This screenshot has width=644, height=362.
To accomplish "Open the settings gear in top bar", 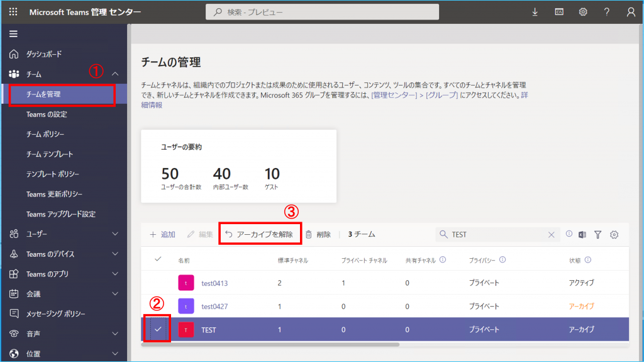I will [x=583, y=12].
